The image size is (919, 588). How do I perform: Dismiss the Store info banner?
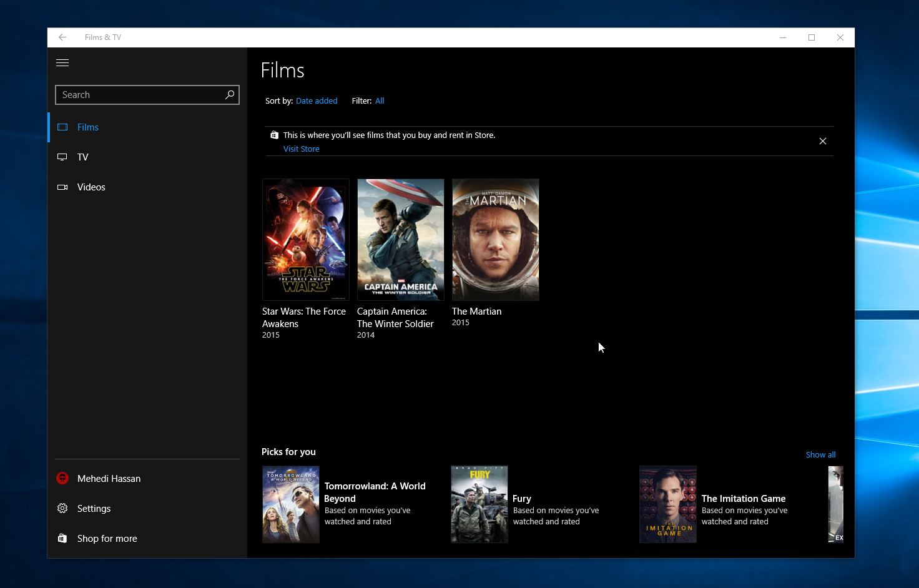[823, 141]
